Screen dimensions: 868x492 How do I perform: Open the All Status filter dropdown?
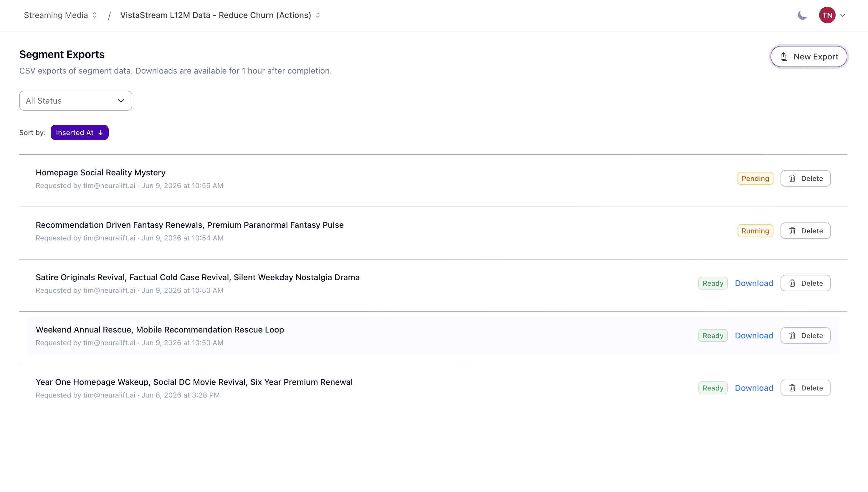[75, 101]
